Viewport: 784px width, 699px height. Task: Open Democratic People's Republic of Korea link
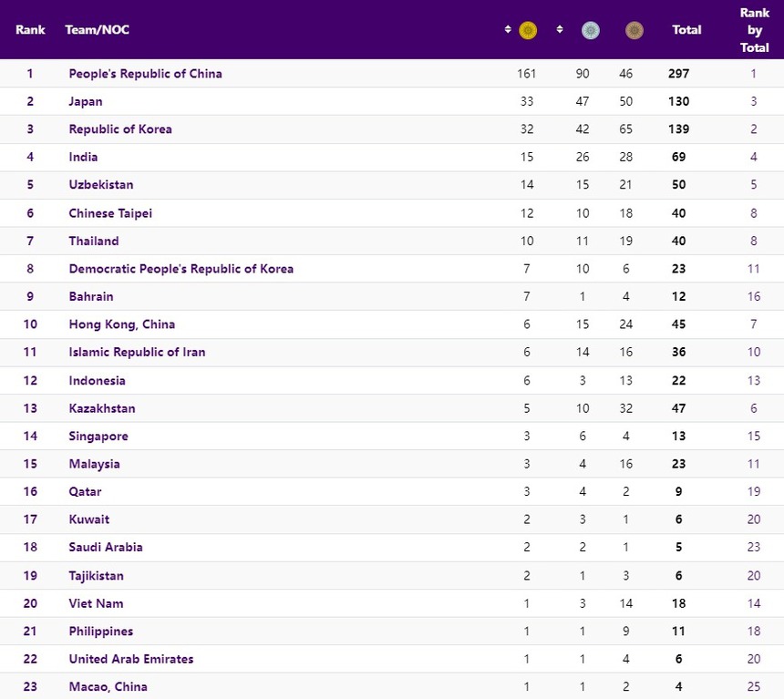pos(181,269)
